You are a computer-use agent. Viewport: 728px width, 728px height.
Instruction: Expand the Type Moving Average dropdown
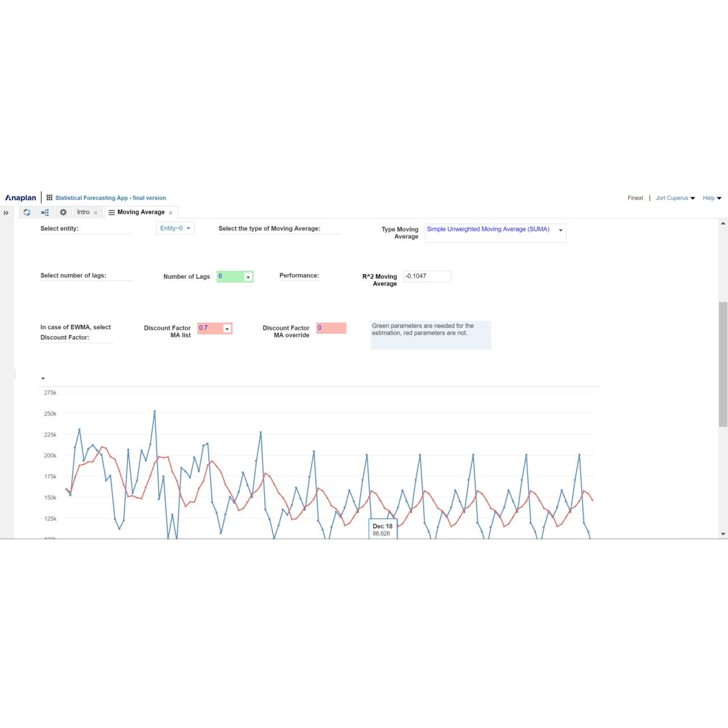coord(560,230)
